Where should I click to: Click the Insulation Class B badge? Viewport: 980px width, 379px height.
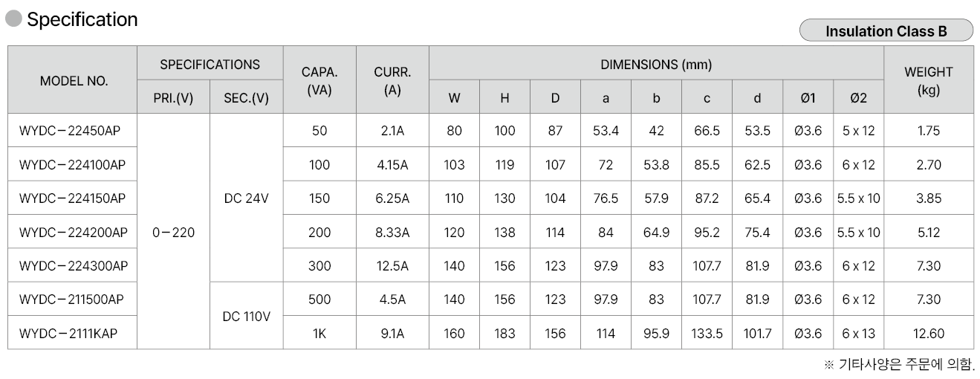(x=886, y=30)
